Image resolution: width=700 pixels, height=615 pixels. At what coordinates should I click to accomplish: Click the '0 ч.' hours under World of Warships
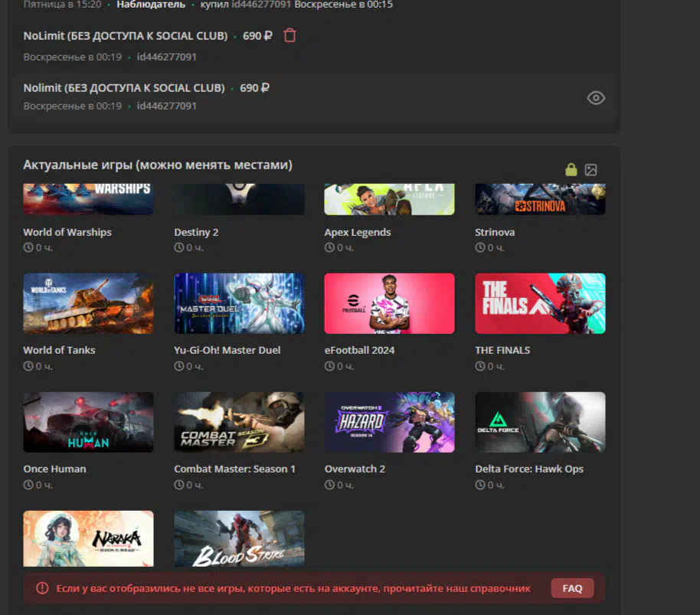[x=44, y=247]
